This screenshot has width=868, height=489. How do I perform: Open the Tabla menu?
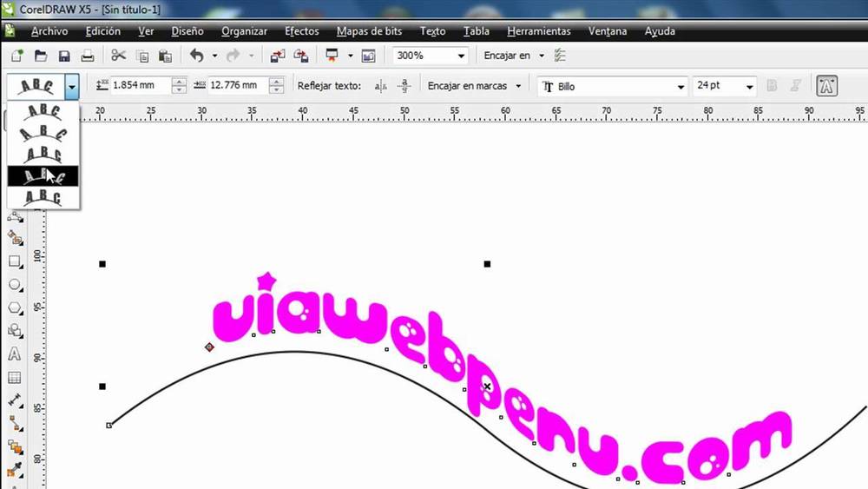(476, 31)
